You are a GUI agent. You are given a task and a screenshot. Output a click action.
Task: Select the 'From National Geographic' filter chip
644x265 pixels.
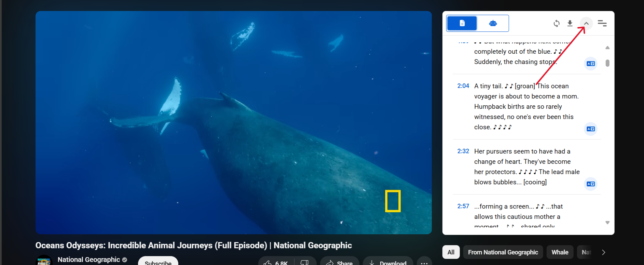coord(503,252)
